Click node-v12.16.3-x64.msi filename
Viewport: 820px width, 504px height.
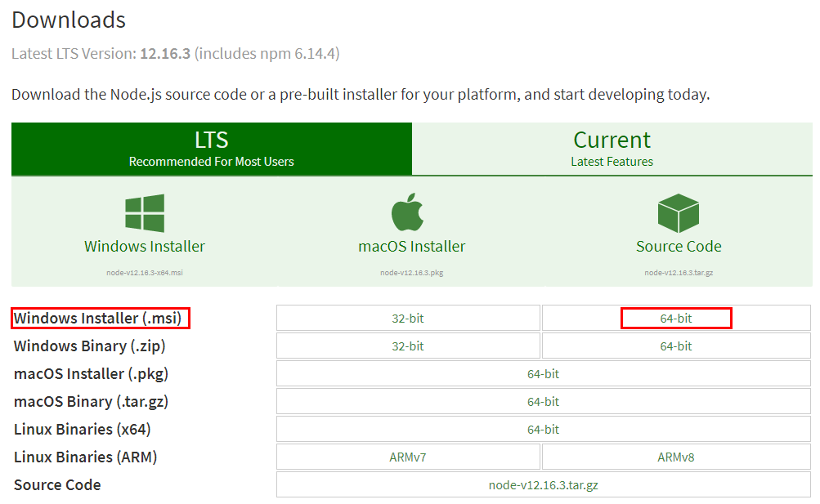(x=145, y=273)
